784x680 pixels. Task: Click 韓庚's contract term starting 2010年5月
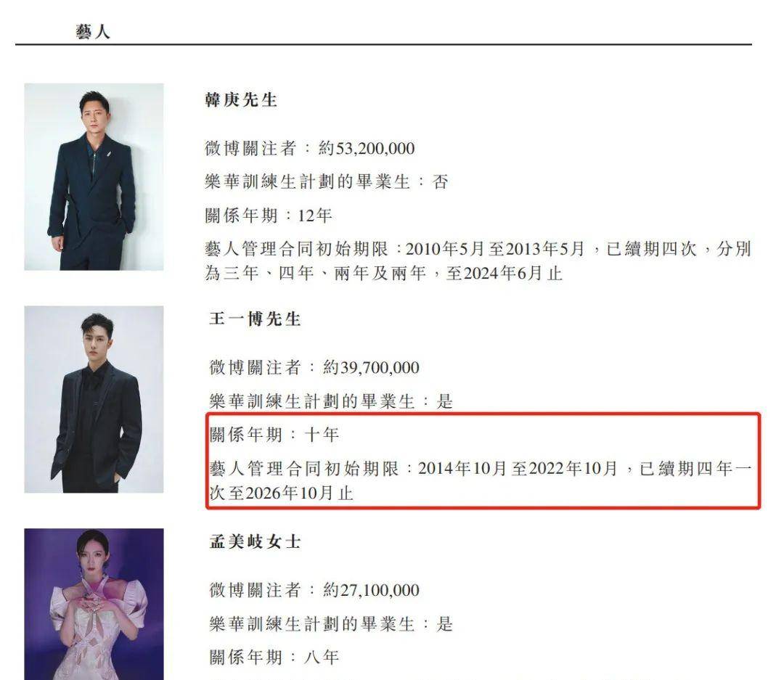tap(495, 249)
